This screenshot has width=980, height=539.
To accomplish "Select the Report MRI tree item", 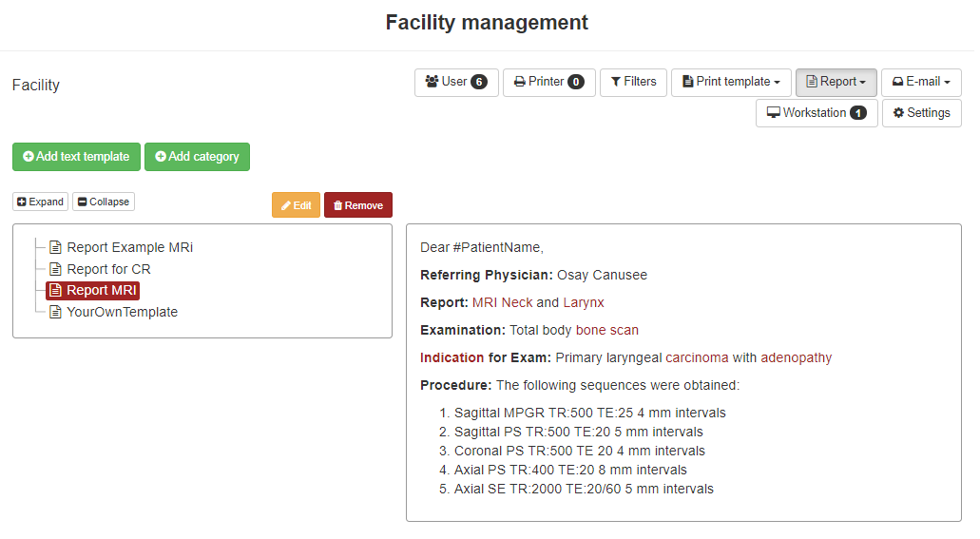I will pos(92,291).
